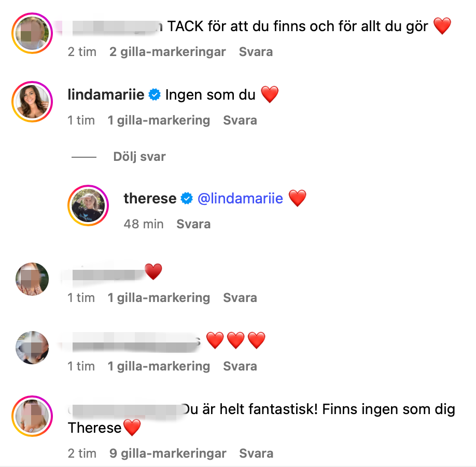Reply to therese's 48 min comment

point(193,224)
